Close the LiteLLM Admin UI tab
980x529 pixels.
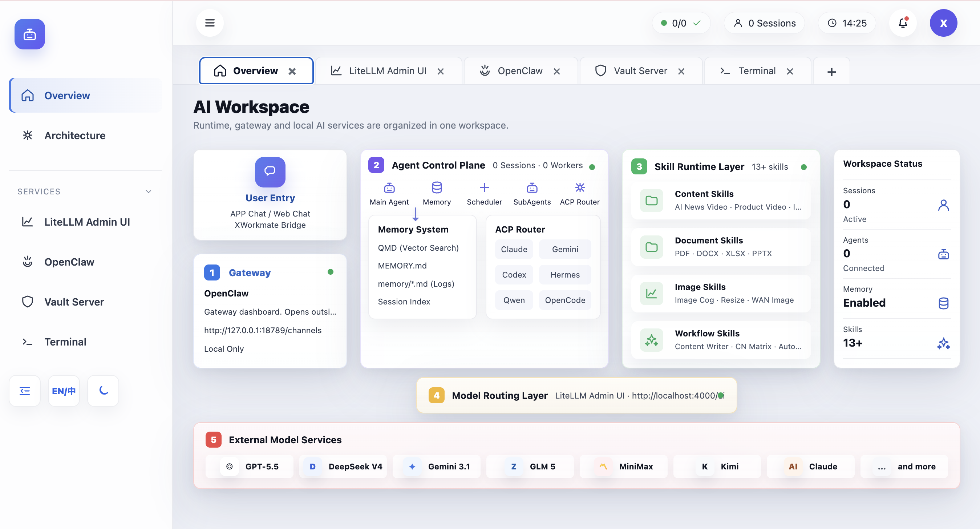point(441,71)
